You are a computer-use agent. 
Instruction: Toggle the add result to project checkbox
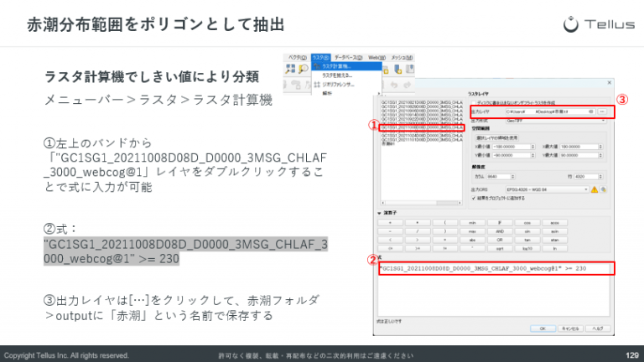474,199
